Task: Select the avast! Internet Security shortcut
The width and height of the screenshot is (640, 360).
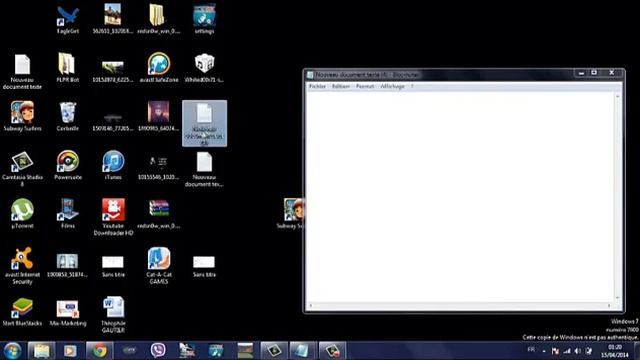Action: click(22, 266)
